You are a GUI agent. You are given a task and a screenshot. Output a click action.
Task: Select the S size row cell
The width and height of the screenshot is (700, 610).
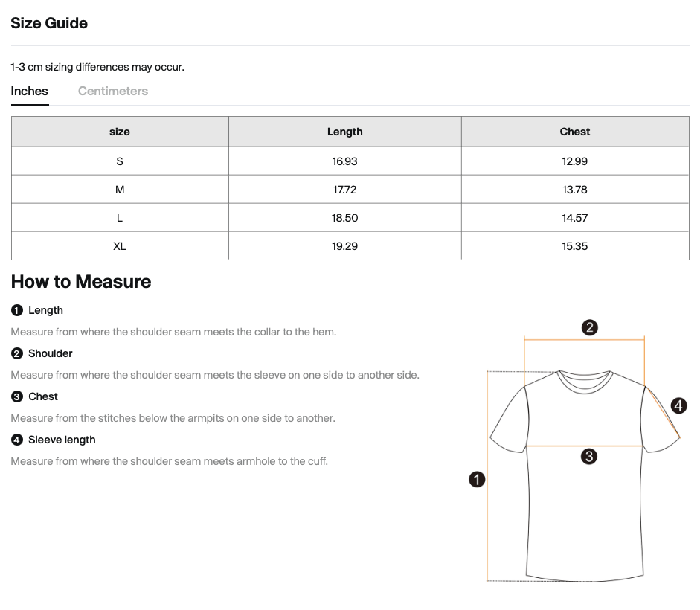pos(120,161)
